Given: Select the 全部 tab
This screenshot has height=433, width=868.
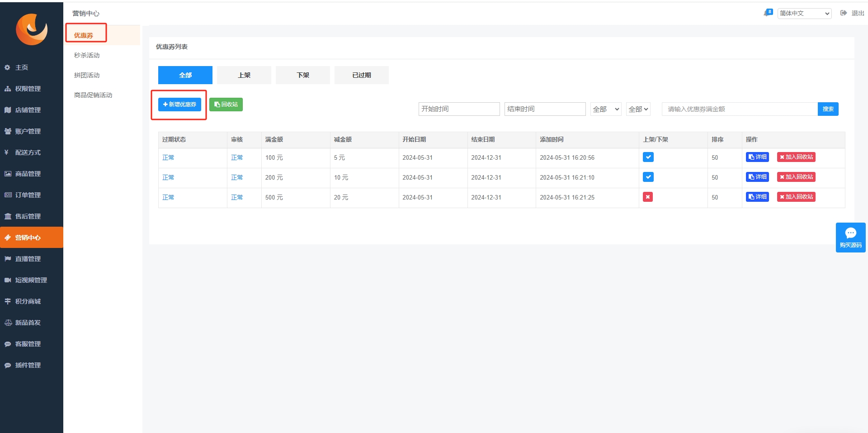Looking at the screenshot, I should 185,75.
